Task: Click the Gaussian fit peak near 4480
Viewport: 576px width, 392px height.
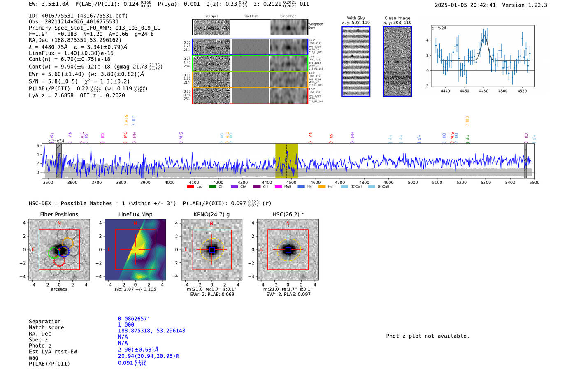Action: [485, 36]
